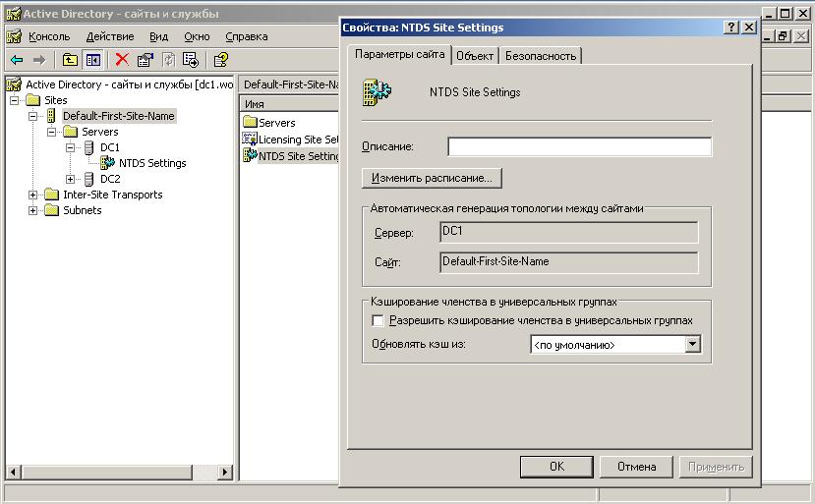
Task: Click the Help toolbar icon
Action: [x=220, y=60]
